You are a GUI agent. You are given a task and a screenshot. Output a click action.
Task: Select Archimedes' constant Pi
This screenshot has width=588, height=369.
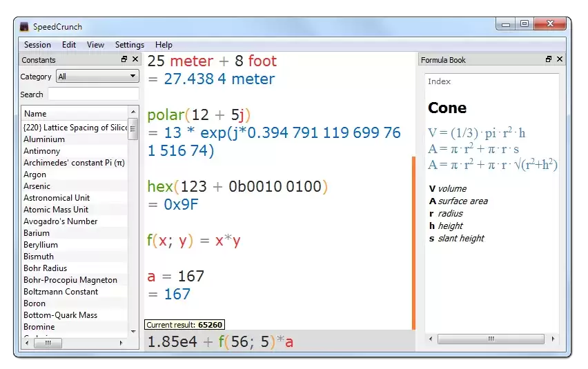point(75,163)
